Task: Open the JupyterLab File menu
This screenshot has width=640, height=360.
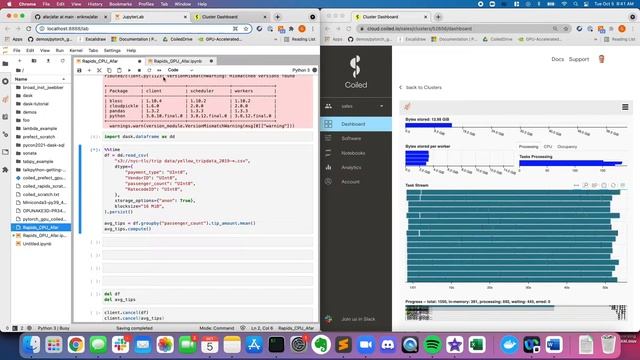Action: click(x=17, y=51)
